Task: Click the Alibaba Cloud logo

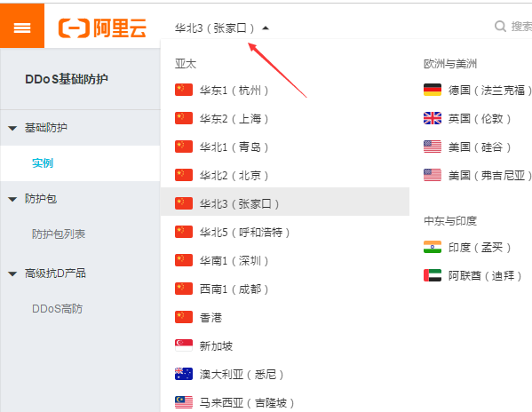Action: 102,28
